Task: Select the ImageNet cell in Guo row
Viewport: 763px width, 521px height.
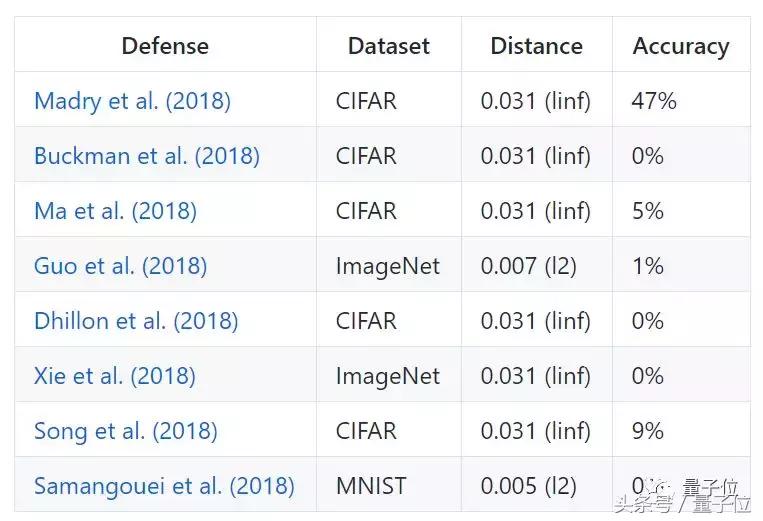Action: pyautogui.click(x=388, y=266)
